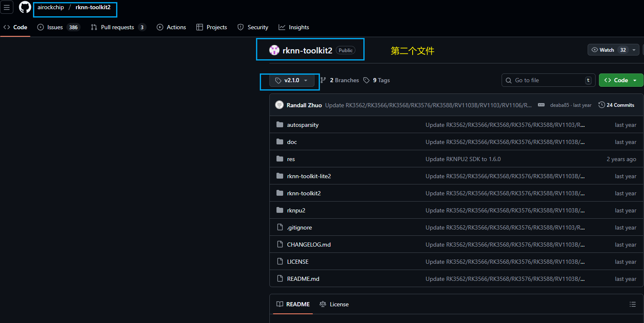Switch to the Code tab

click(15, 27)
